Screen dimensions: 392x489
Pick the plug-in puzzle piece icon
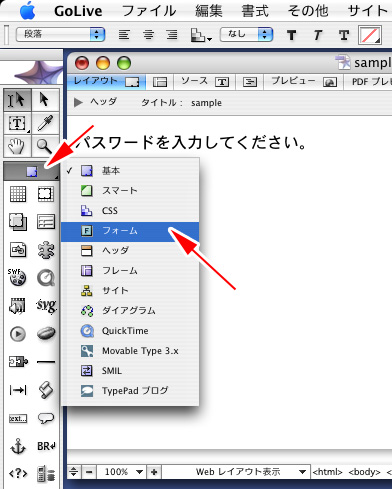[x=46, y=250]
